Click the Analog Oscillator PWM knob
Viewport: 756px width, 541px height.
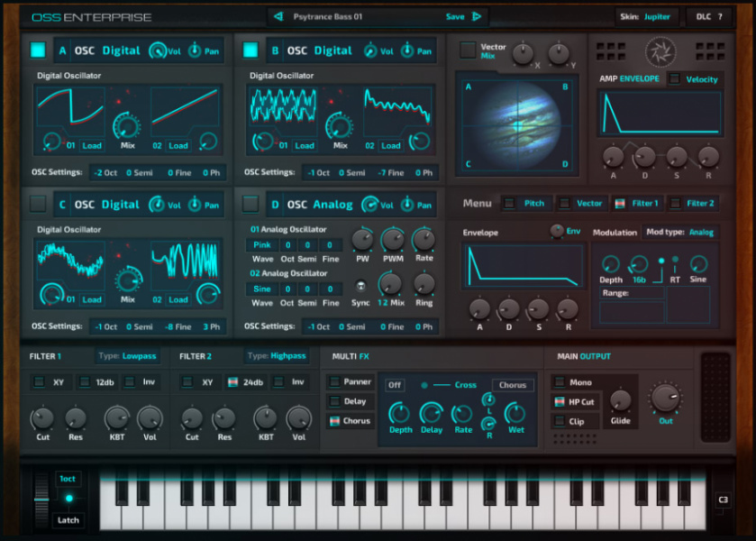tap(393, 240)
